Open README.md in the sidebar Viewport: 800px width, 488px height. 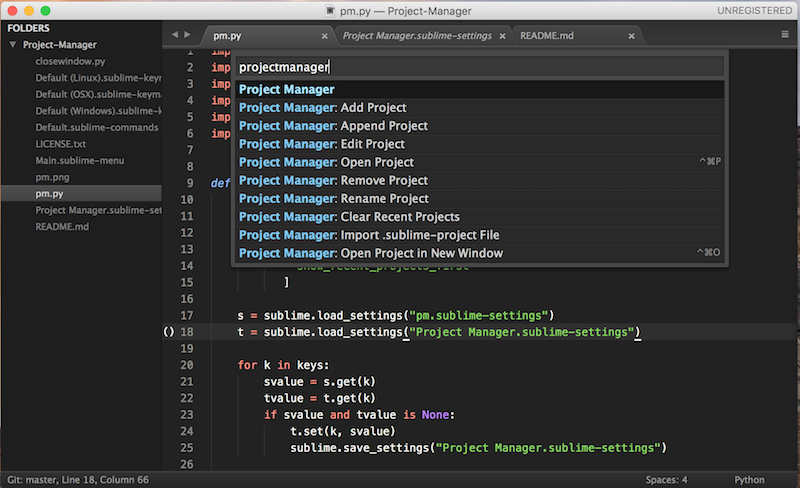coord(62,227)
